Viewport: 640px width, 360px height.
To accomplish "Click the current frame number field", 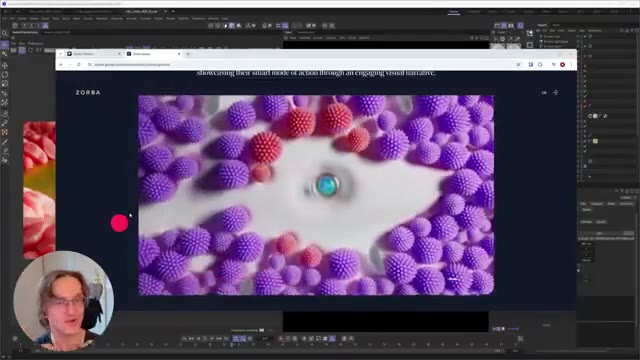I will click(265, 338).
